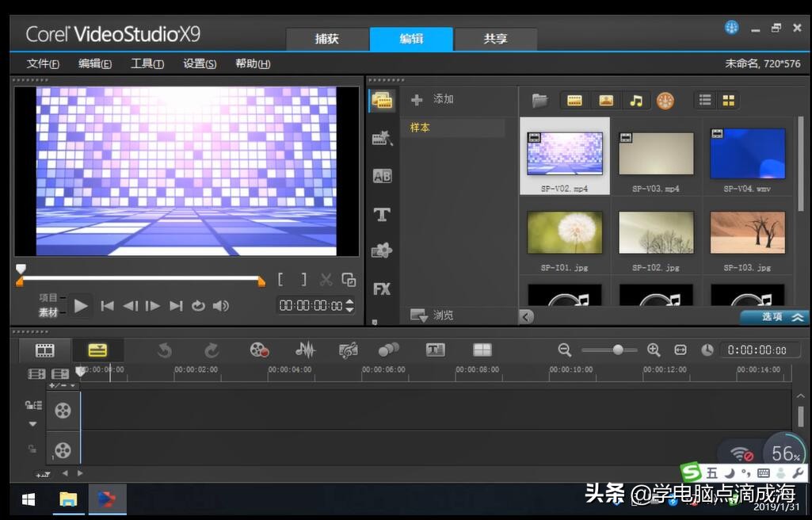Click the timeline zoom slider handle
Viewport: 812px width, 520px height.
coord(618,350)
